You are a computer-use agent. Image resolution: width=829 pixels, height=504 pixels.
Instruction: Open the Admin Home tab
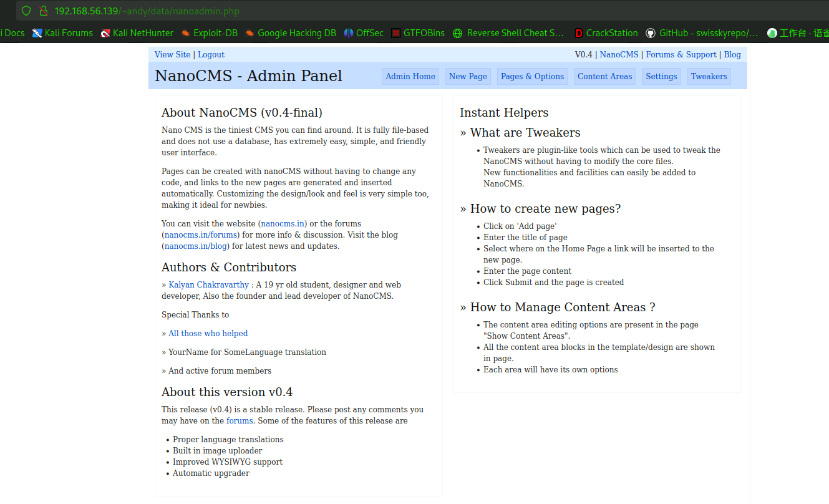point(410,76)
